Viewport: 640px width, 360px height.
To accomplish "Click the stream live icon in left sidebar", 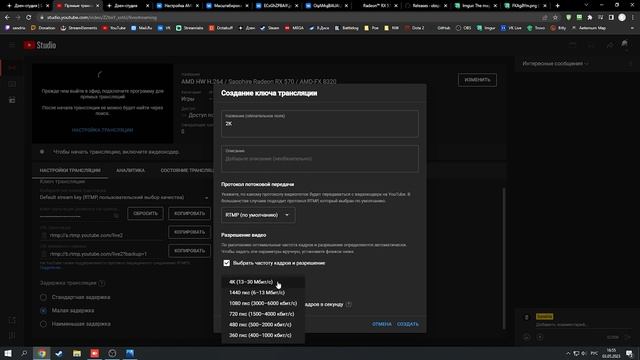I will (12, 67).
